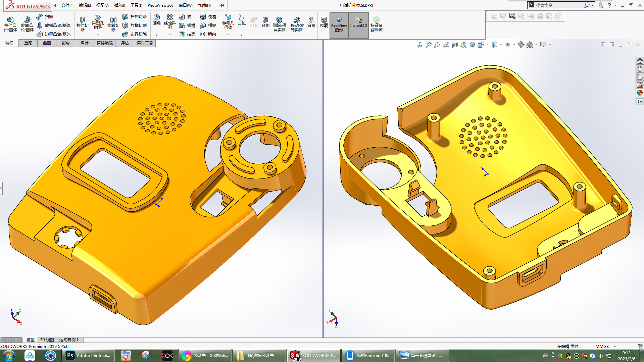Select Move/Copy Bodies (移动/复制实体)
This screenshot has height=362, width=644.
tap(297, 24)
